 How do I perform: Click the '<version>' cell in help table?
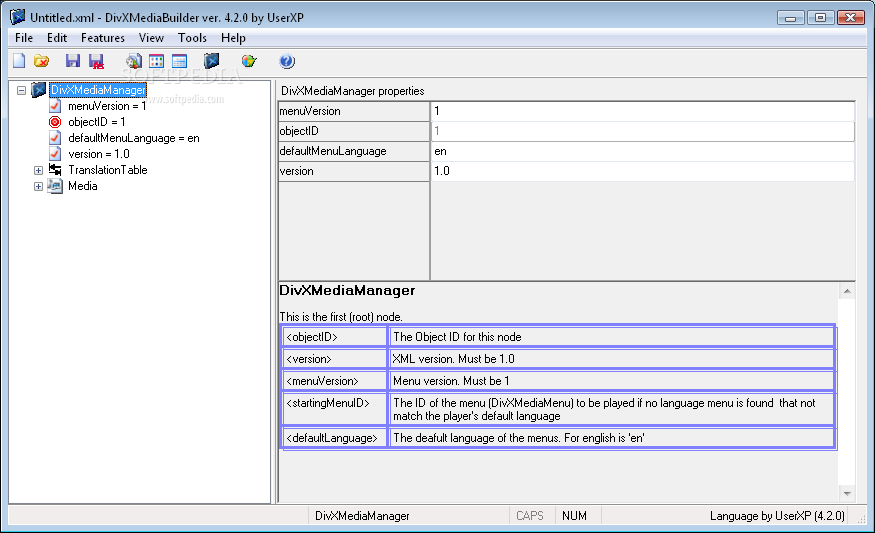pos(334,359)
